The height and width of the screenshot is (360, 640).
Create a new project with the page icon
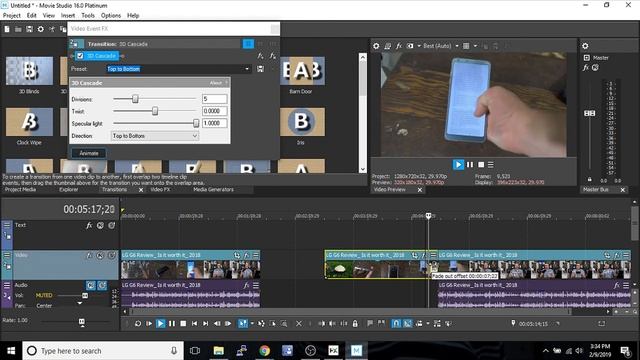coord(7,29)
